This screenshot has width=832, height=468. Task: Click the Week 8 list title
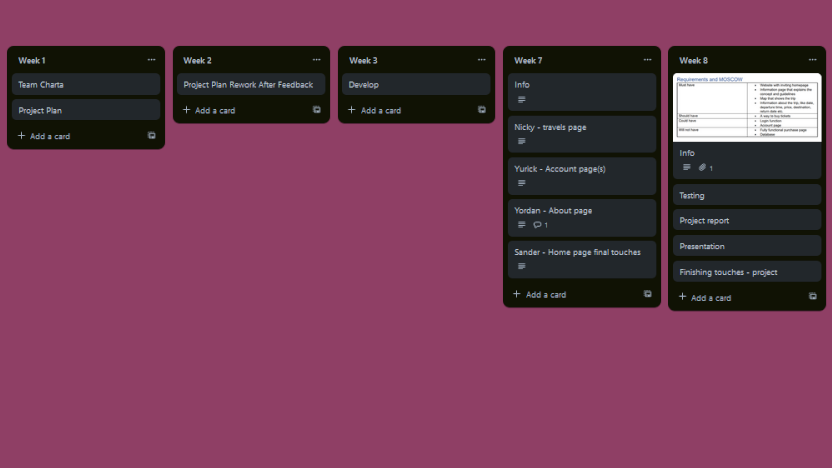coord(693,60)
